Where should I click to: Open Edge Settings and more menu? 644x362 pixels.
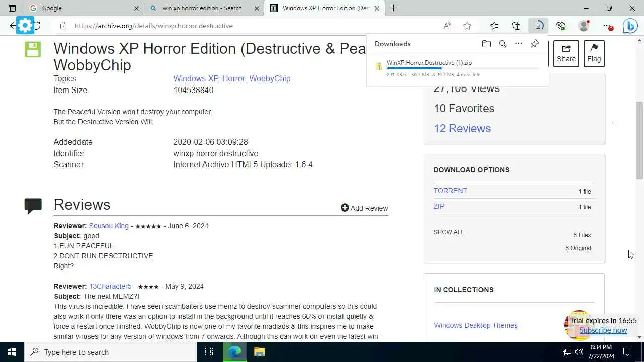pos(607,26)
